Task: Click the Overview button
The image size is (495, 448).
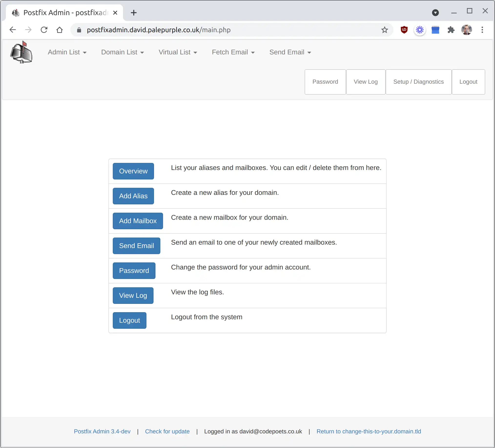Action: 133,171
